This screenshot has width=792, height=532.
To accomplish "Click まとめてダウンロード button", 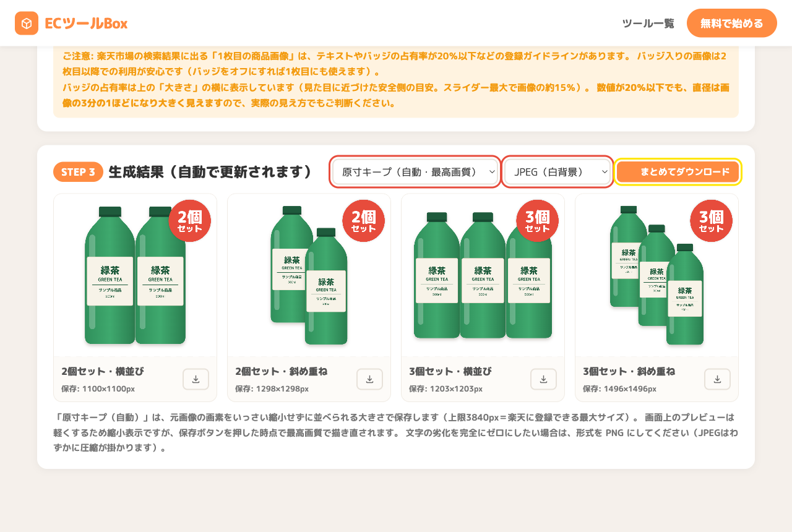I will [x=678, y=172].
